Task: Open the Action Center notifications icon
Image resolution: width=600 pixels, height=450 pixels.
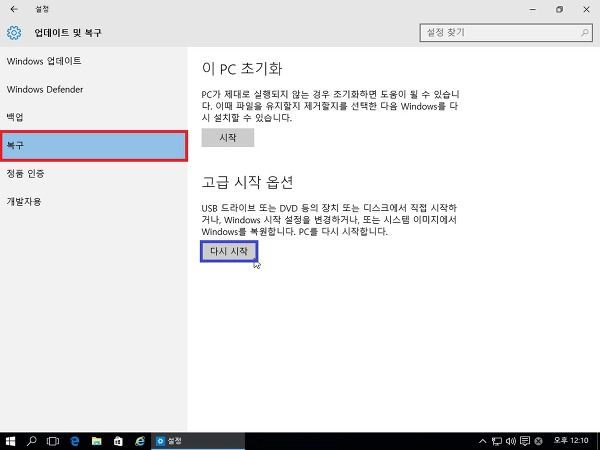Action: pos(525,442)
